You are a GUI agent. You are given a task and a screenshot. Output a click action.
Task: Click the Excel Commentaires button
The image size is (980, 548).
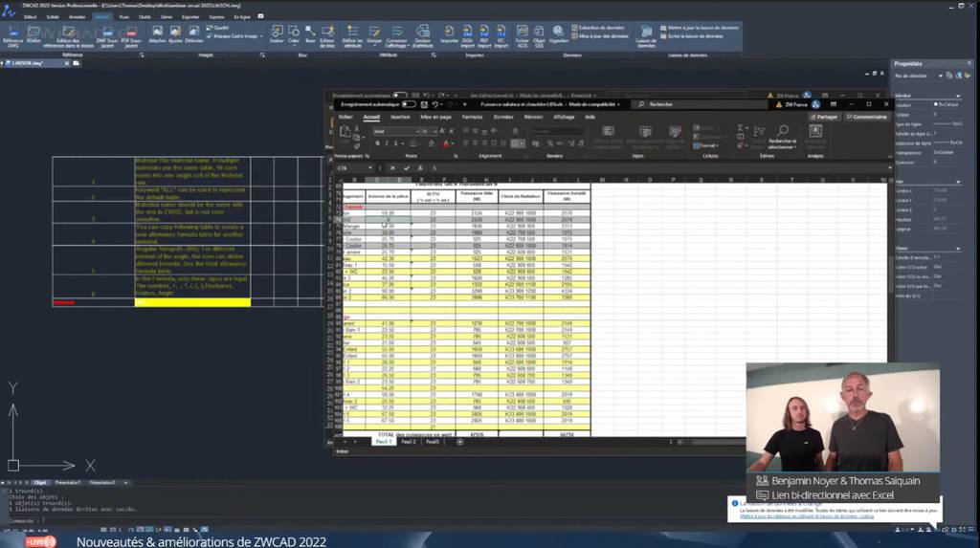(866, 117)
